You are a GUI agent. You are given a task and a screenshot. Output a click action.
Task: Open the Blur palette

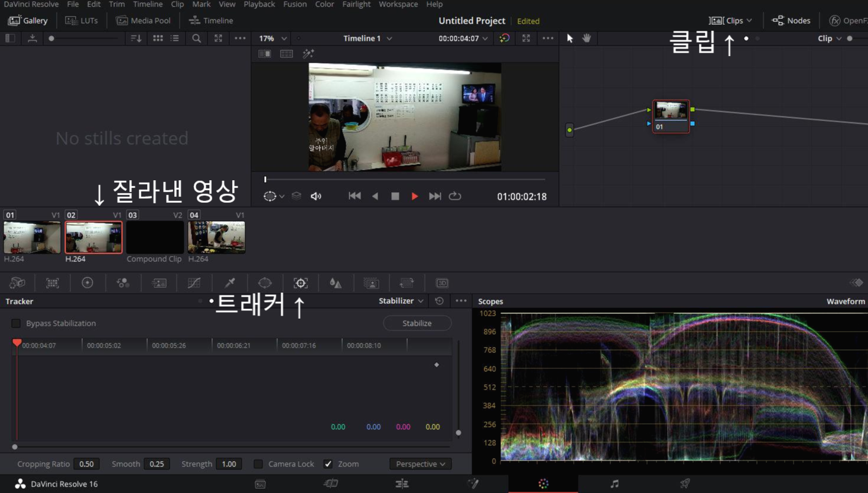(336, 283)
